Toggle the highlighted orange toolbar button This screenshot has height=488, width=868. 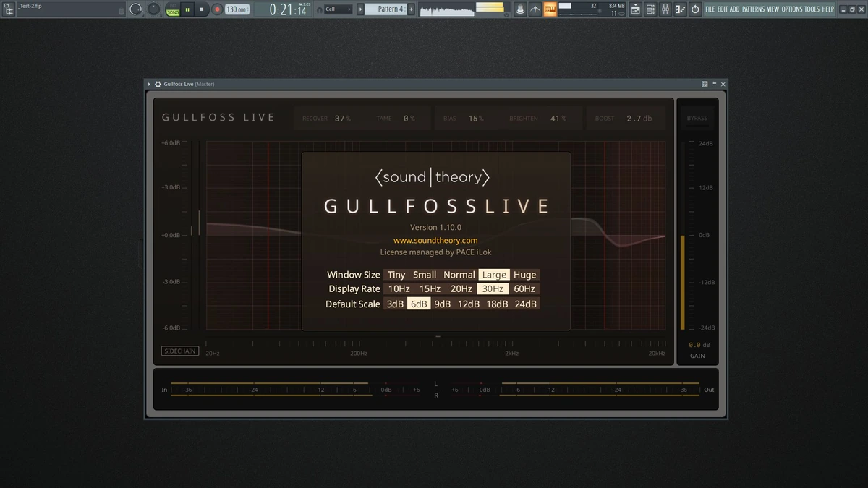pos(550,9)
